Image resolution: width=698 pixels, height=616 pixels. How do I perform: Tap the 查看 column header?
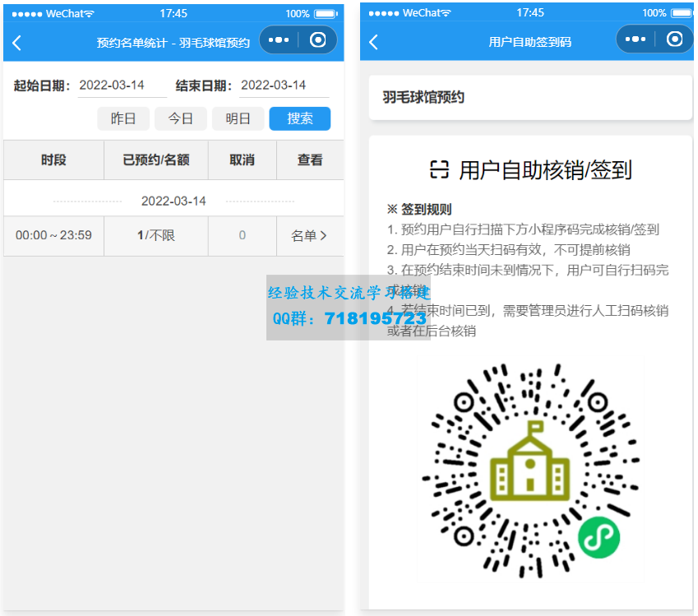(x=310, y=160)
